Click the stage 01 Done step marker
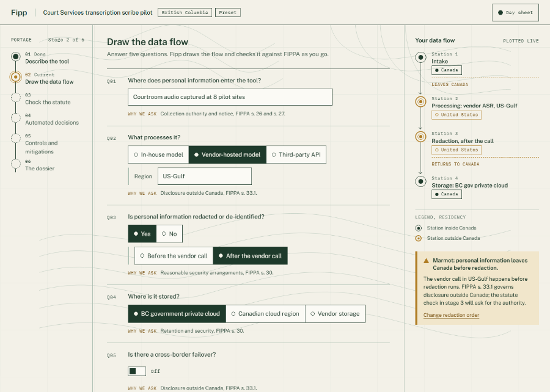The width and height of the screenshot is (550, 392). (x=15, y=56)
